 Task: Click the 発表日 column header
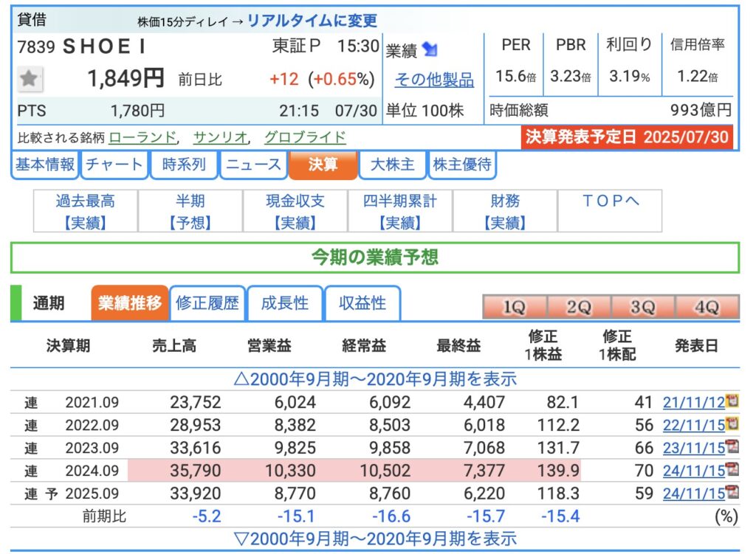696,345
